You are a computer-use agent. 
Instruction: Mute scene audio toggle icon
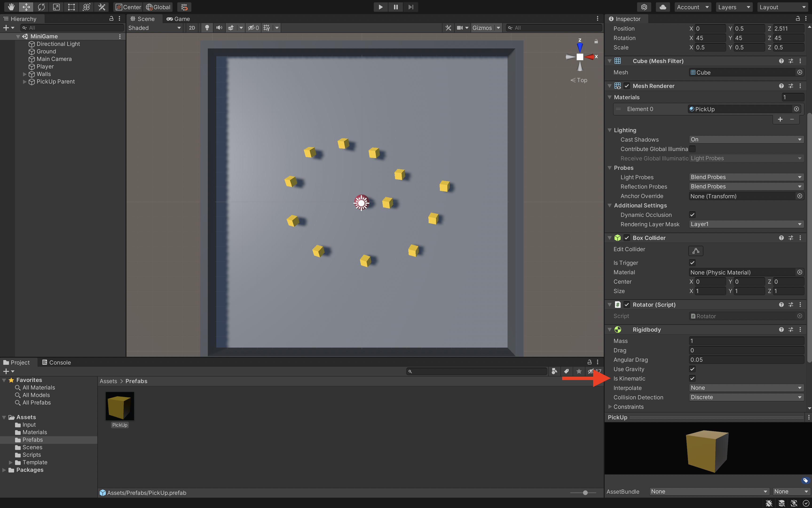(219, 28)
